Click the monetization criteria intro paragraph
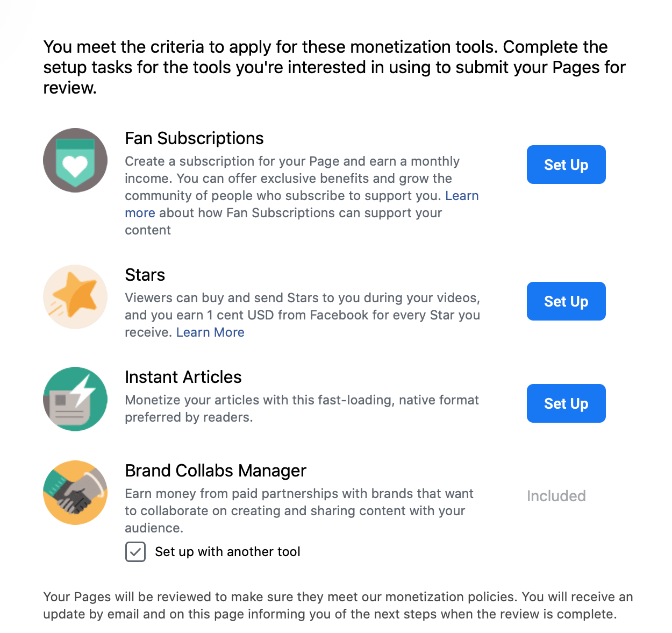This screenshot has height=633, width=672. point(334,67)
